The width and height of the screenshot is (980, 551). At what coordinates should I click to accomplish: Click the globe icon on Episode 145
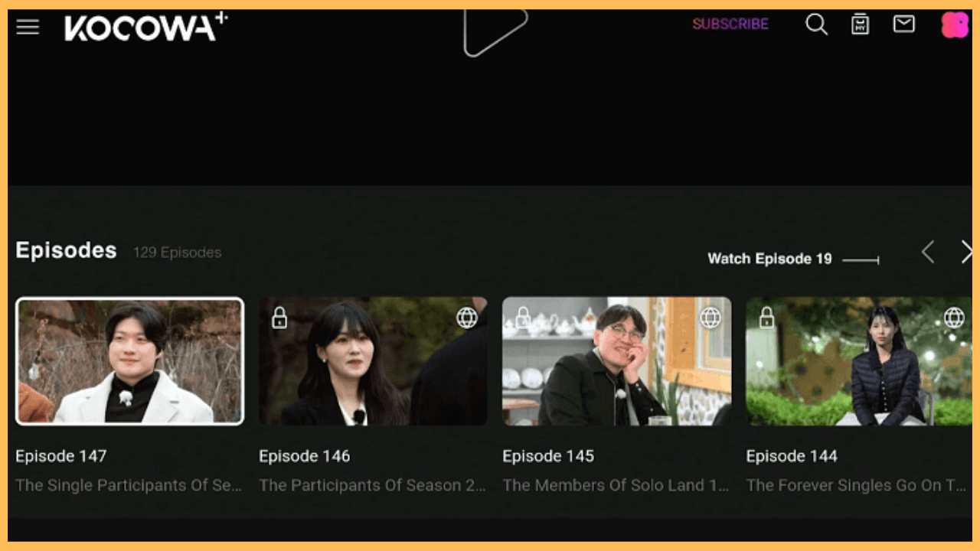710,318
